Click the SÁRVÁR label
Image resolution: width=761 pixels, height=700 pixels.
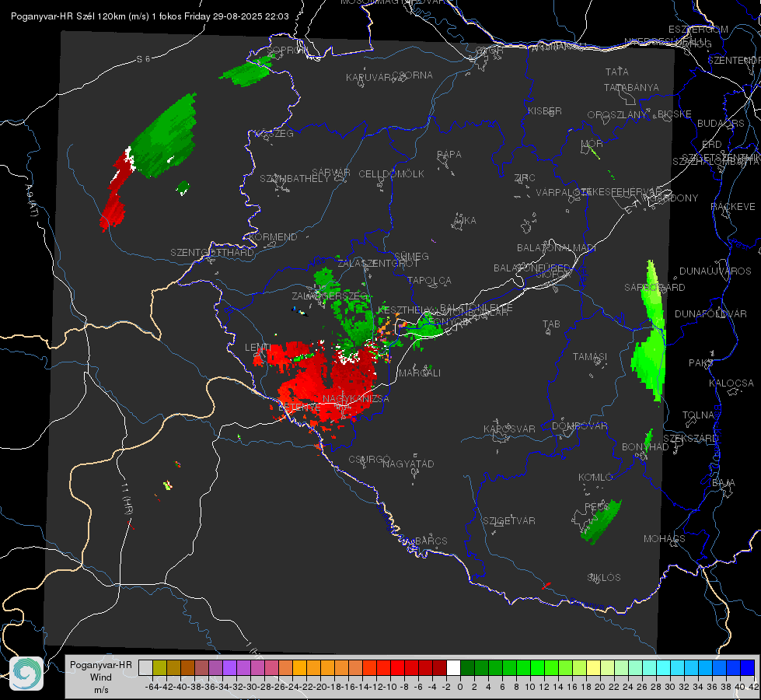(x=331, y=172)
